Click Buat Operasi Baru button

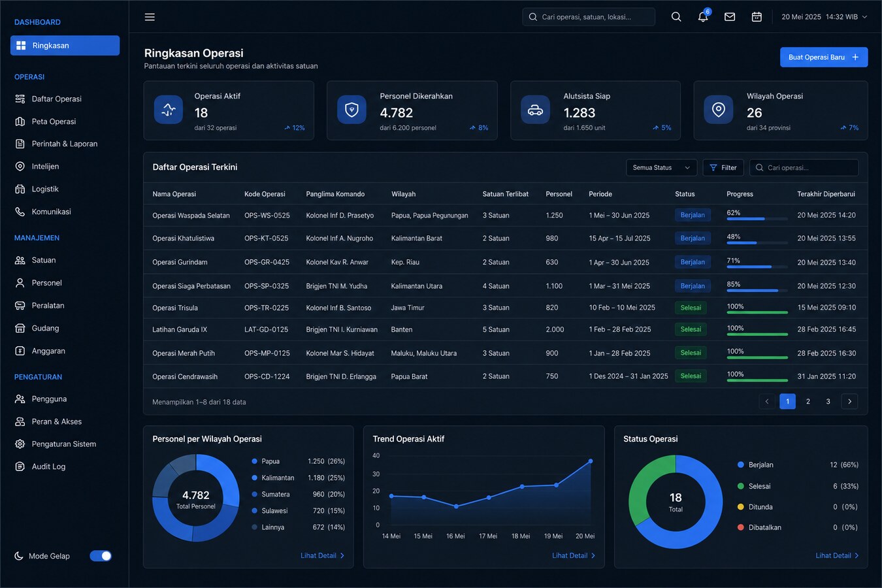[x=824, y=57]
